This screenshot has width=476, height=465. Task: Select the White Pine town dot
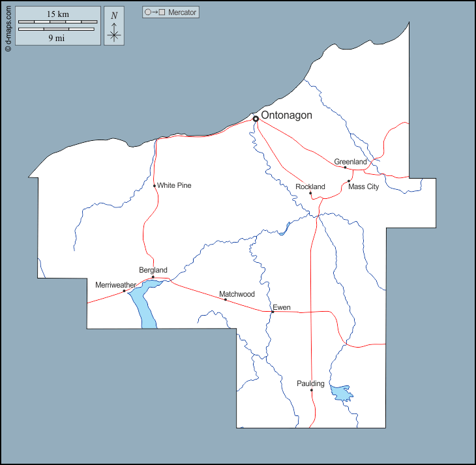[x=155, y=186]
